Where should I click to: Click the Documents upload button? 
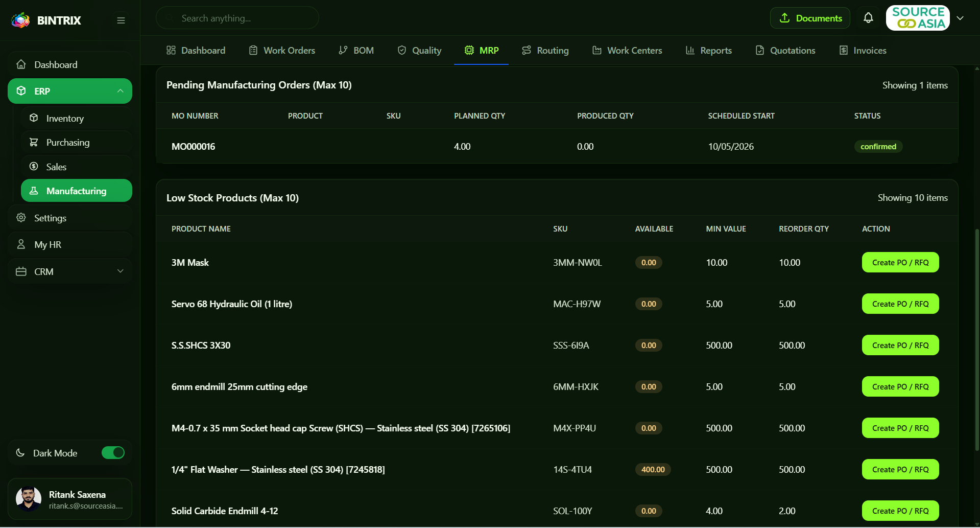click(810, 18)
